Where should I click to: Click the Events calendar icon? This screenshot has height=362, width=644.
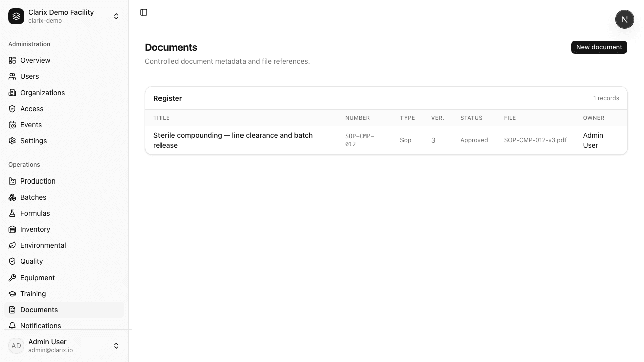pos(12,125)
